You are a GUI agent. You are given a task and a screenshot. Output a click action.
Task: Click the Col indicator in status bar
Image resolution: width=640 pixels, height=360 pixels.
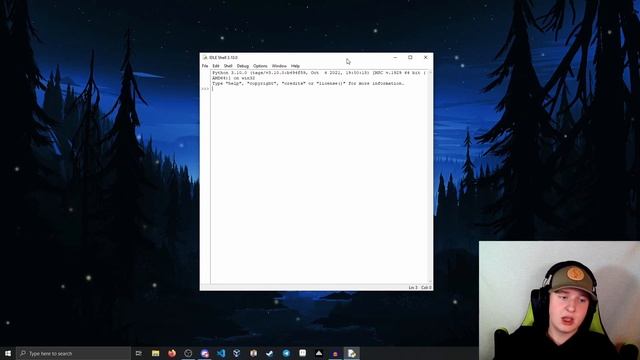pyautogui.click(x=426, y=287)
